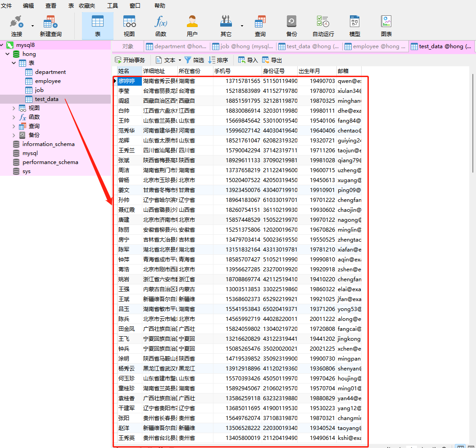
Task: Open the 查看 (View) menu
Action: (x=51, y=6)
